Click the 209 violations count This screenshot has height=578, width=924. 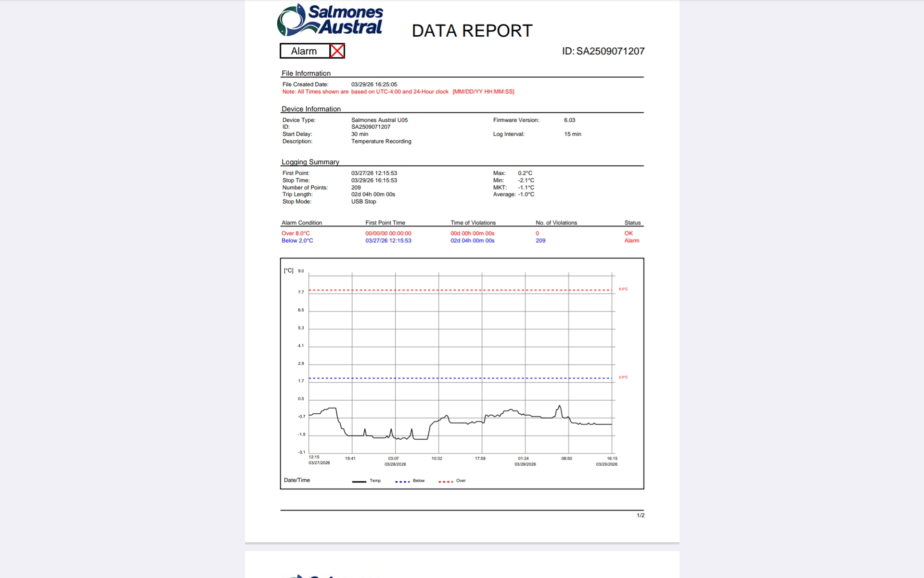[540, 240]
